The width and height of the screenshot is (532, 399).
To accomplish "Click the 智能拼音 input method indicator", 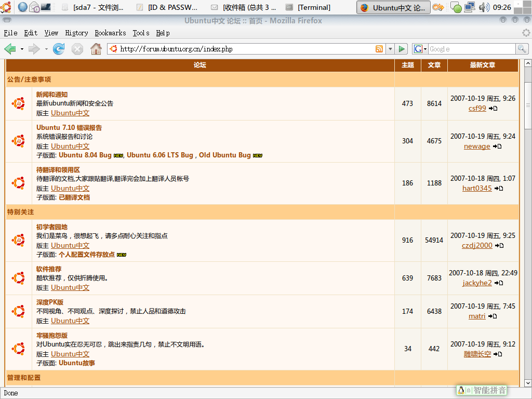I will [x=482, y=390].
